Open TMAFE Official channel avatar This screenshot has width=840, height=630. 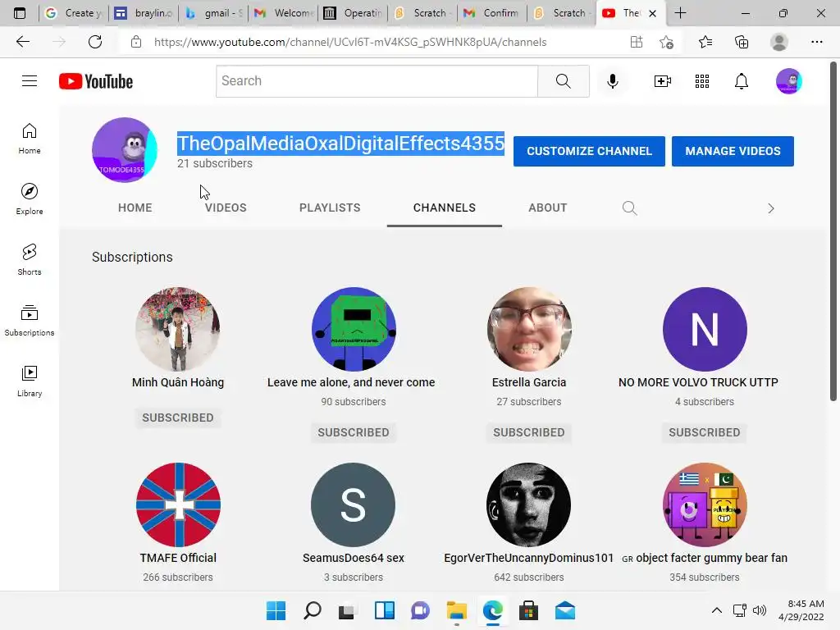click(178, 504)
